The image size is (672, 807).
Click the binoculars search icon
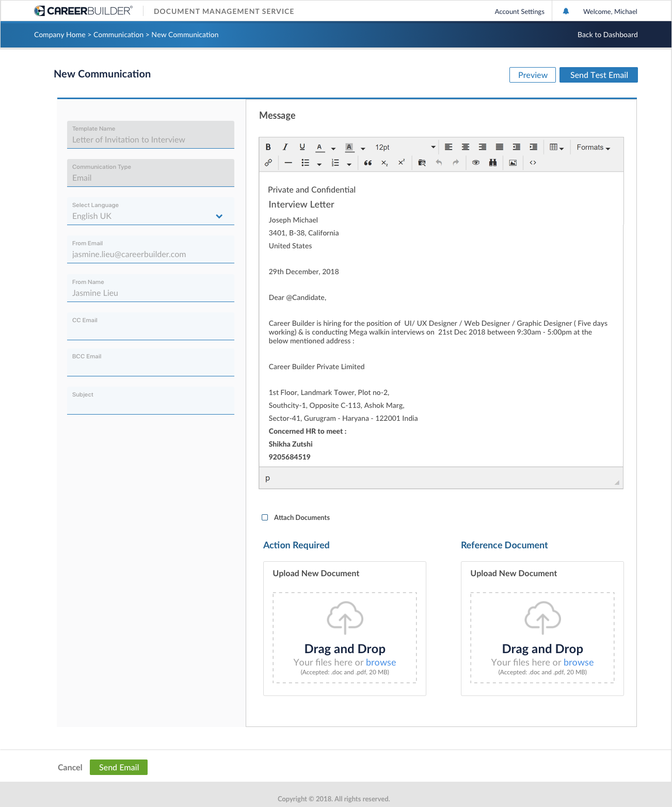point(493,163)
